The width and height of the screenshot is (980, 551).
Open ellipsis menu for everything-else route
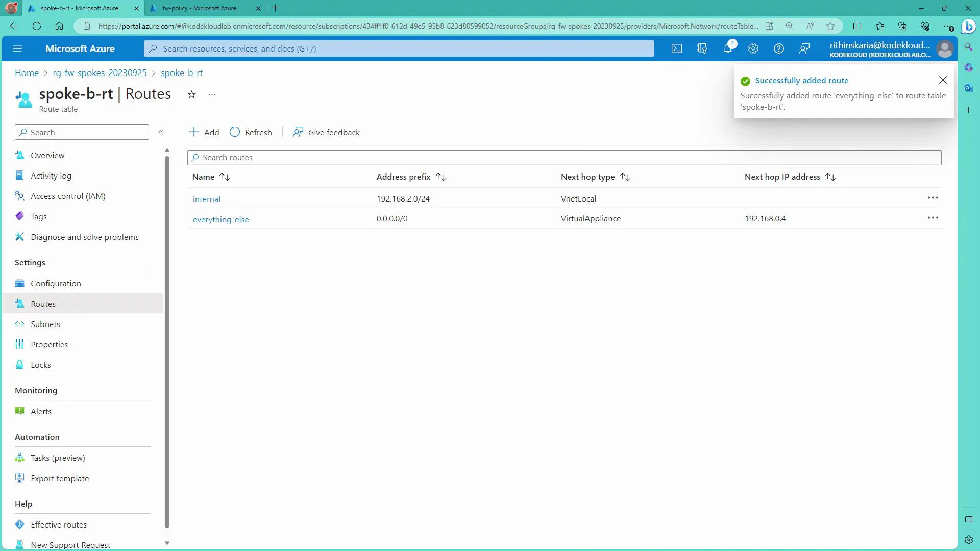click(x=933, y=217)
